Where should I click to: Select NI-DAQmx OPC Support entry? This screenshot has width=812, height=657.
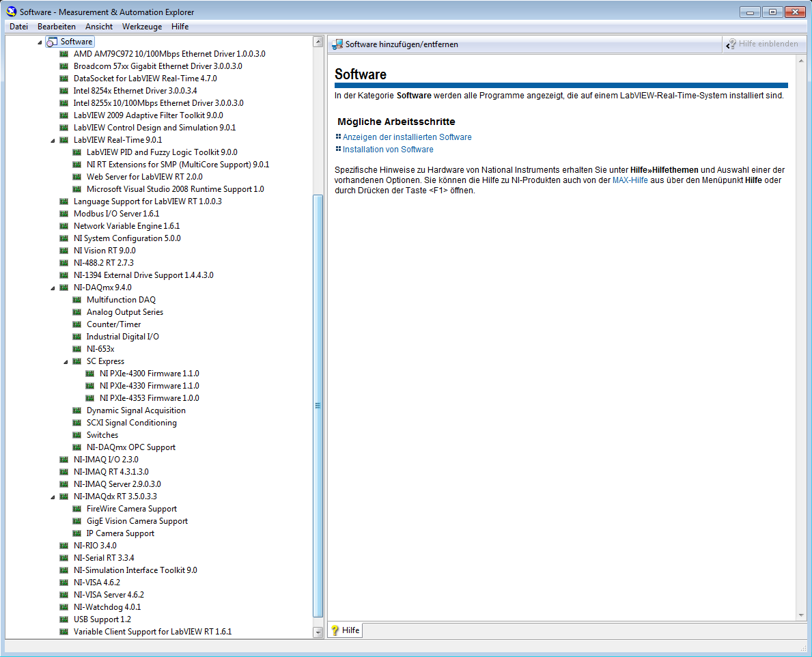tap(131, 447)
